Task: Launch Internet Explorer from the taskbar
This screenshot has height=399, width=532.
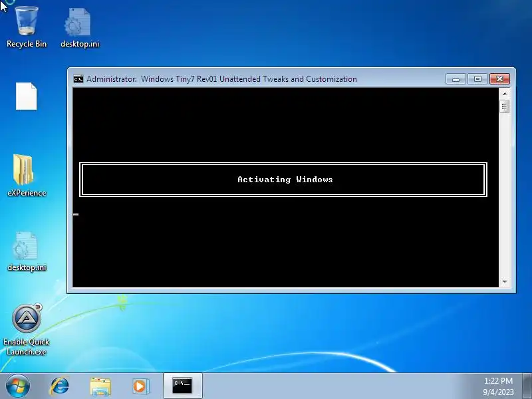Action: pos(59,386)
